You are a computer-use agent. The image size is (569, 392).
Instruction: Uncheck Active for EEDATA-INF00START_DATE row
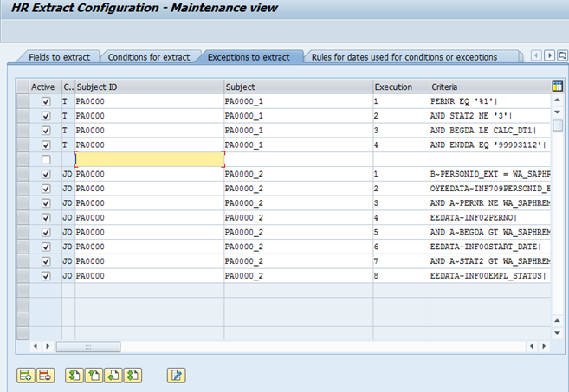[x=46, y=247]
